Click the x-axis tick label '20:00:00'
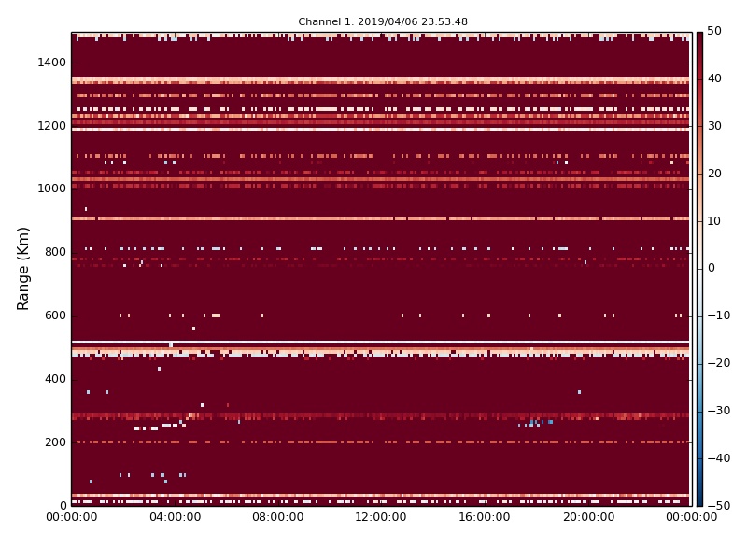Image resolution: width=747 pixels, height=560 pixels. click(589, 517)
